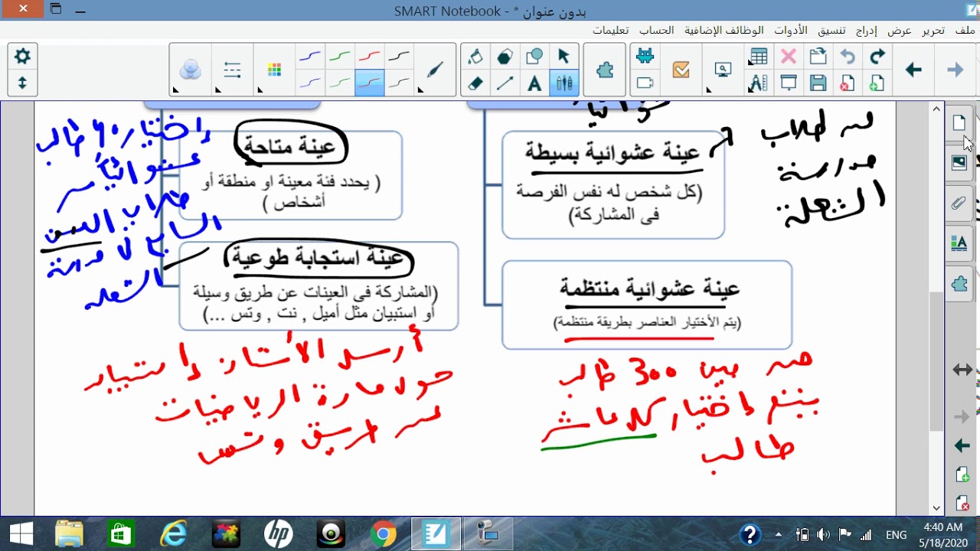This screenshot has width=980, height=551.
Task: Select green thick pen preset
Action: (340, 57)
